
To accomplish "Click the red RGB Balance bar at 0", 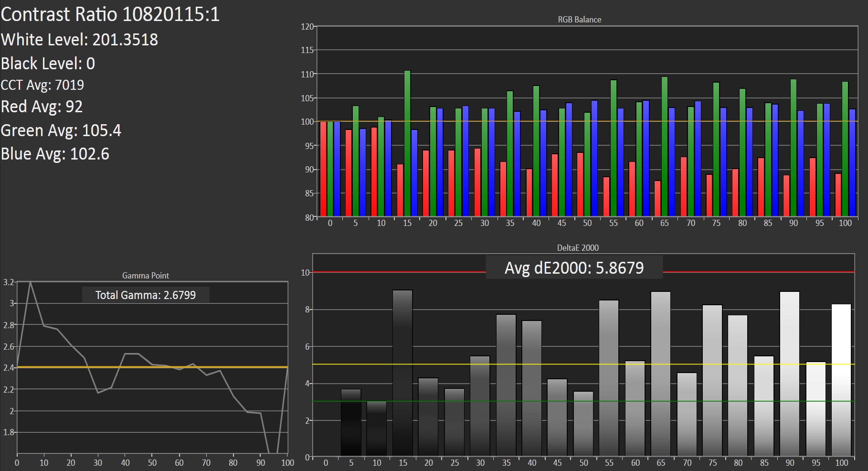I will tap(323, 169).
